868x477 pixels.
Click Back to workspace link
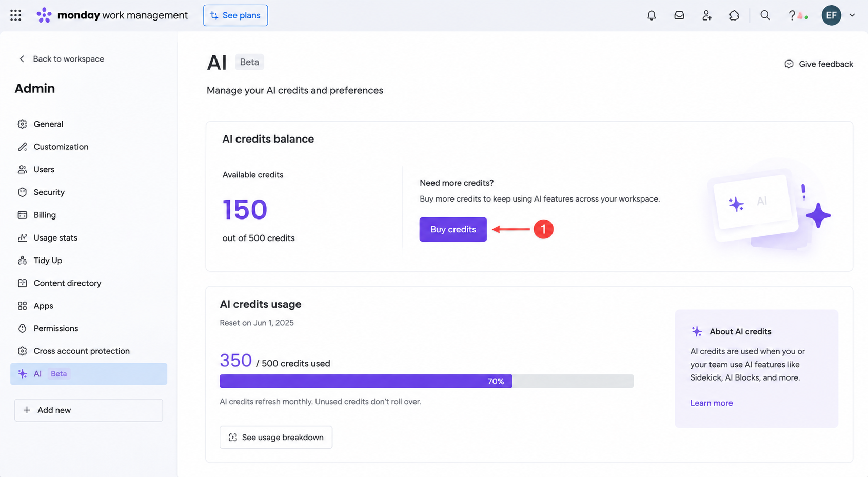(x=68, y=59)
